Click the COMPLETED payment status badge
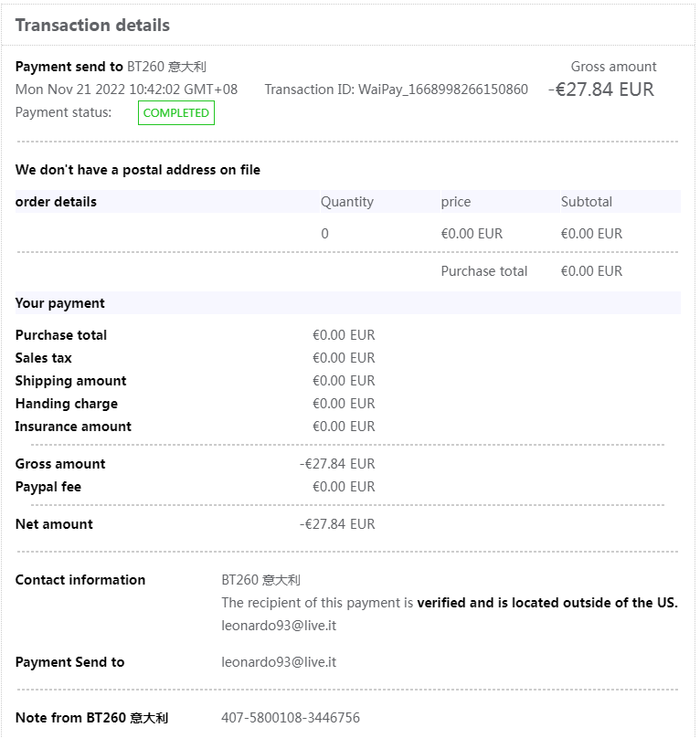The height and width of the screenshot is (738, 700). [176, 113]
